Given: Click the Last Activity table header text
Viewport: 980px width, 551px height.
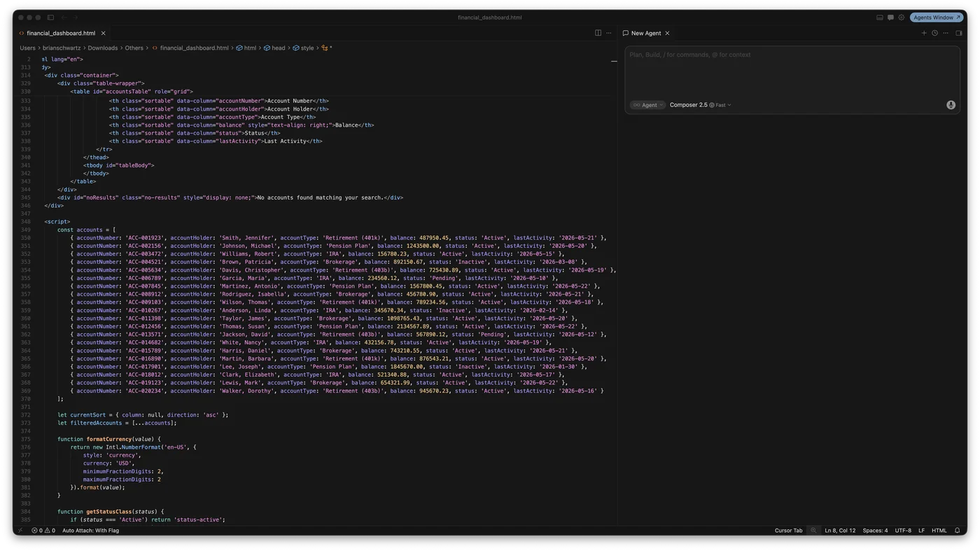Looking at the screenshot, I should (285, 141).
